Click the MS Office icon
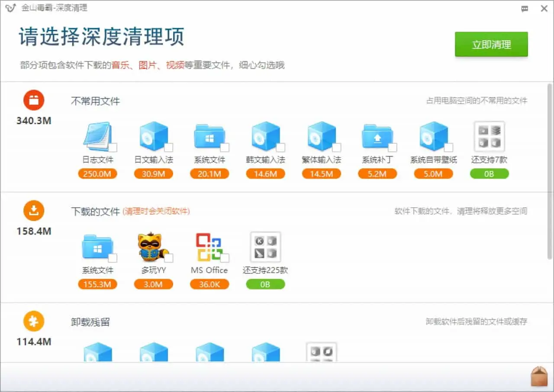 coord(209,247)
